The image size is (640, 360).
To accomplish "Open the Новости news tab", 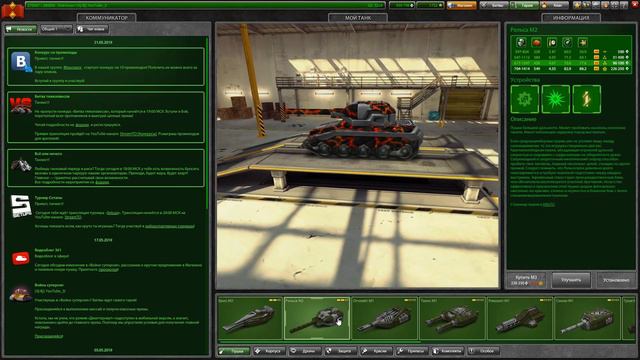I will click(x=21, y=29).
